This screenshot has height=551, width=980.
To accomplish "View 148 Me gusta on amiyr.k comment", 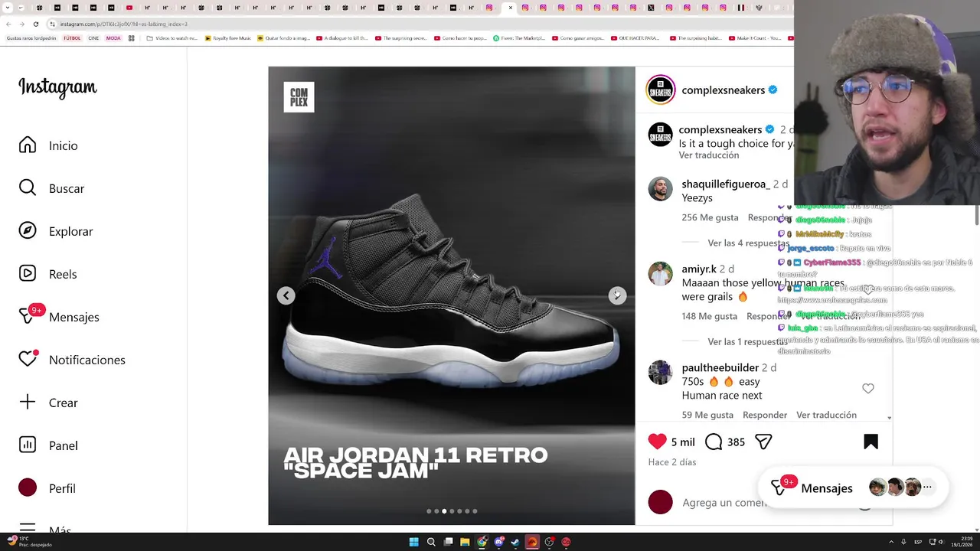I will click(710, 316).
